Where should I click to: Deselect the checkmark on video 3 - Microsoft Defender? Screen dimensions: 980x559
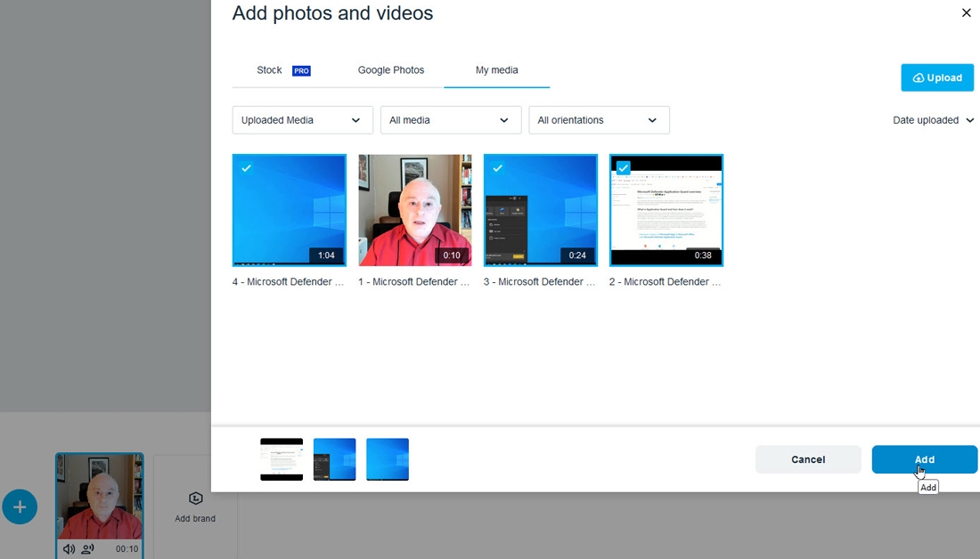pos(498,167)
